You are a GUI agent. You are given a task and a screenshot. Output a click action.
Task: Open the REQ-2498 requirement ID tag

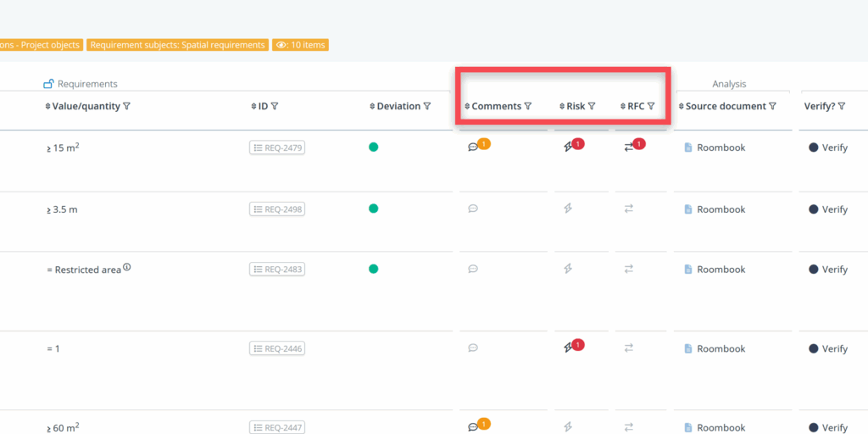click(277, 209)
